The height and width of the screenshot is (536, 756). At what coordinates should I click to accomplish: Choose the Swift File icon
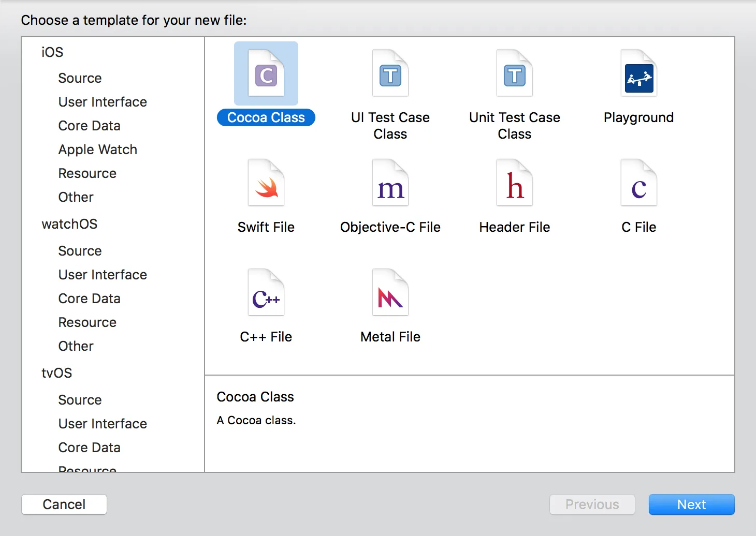pyautogui.click(x=266, y=183)
